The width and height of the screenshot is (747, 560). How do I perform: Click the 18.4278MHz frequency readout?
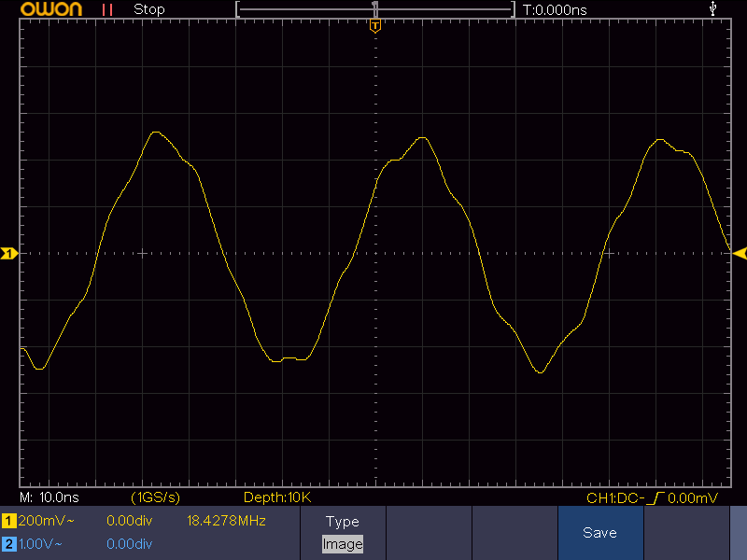[x=226, y=521]
